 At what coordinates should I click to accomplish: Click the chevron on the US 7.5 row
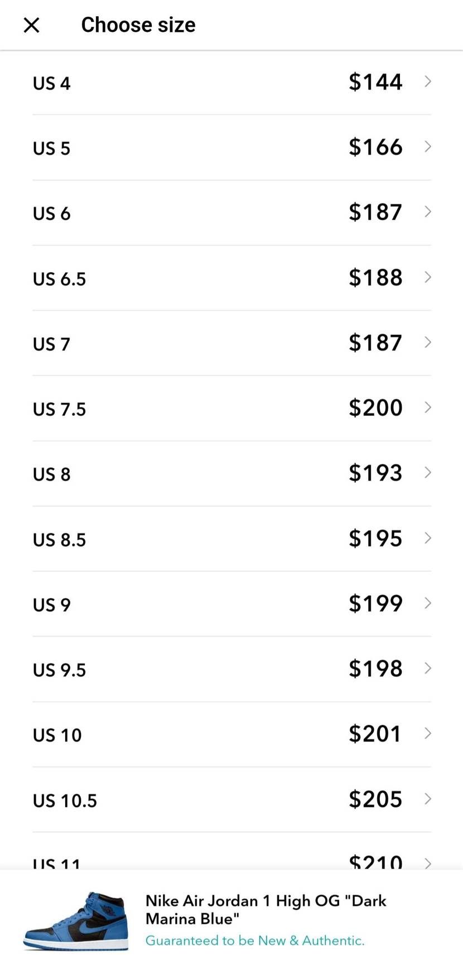click(428, 407)
